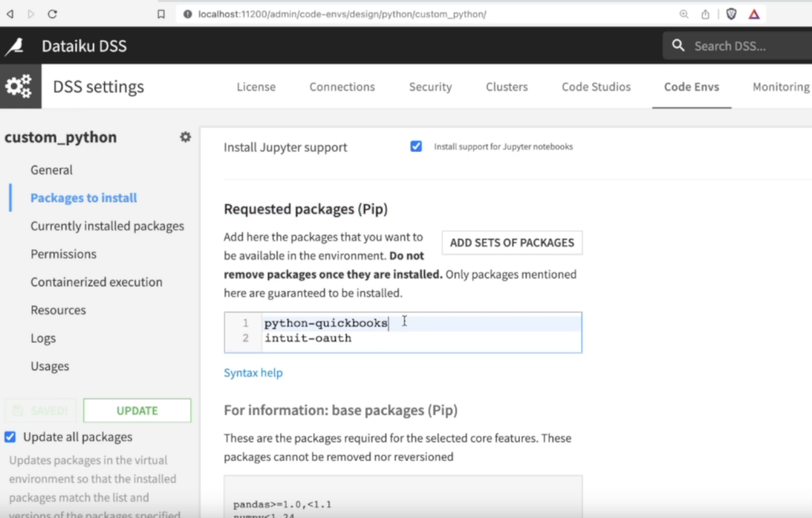Click the Dataiku bird logo icon

point(15,46)
